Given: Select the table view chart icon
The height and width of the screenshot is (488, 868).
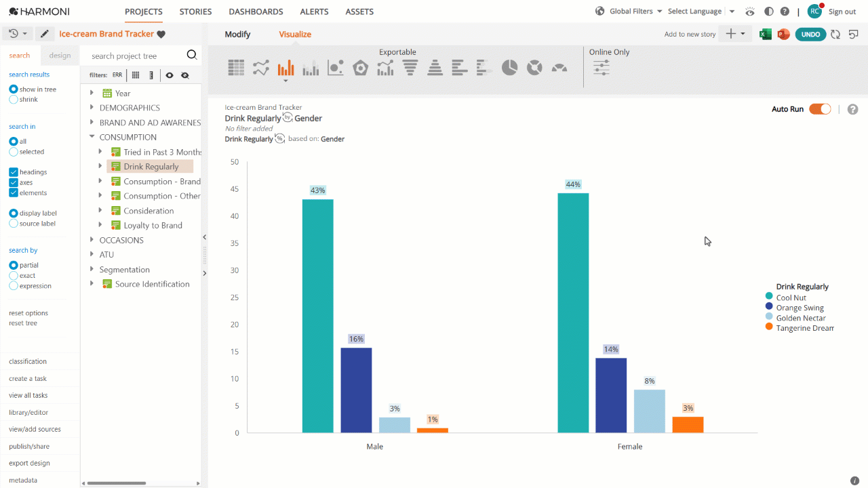Looking at the screenshot, I should pyautogui.click(x=236, y=67).
